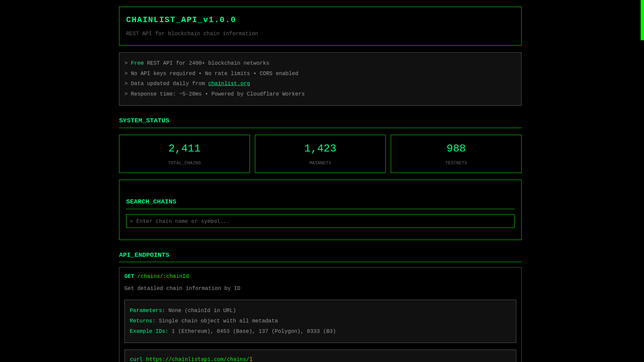Viewport: 644px width, 362px height.
Task: Click 'Response time: ~5-20ms' line
Action: pos(215,94)
